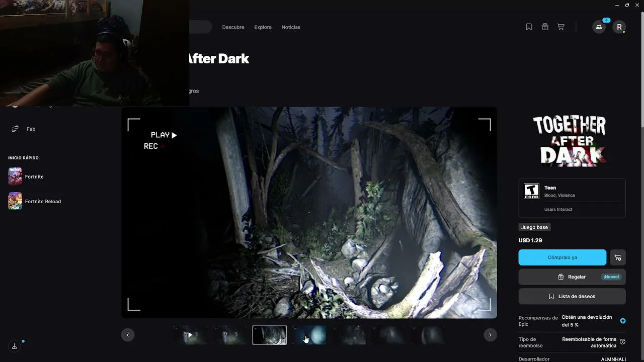Click the Teen rating title text
Screen dimensions: 644x362
pos(550,188)
